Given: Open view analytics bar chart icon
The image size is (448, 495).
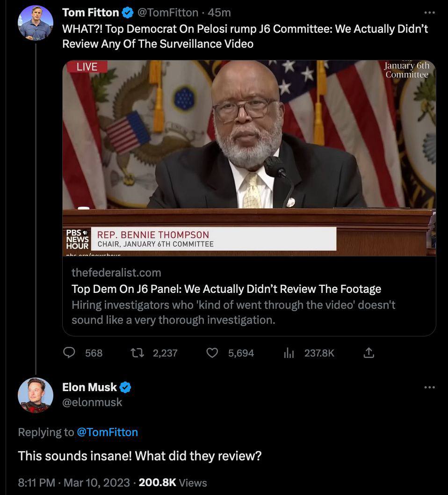Looking at the screenshot, I should [x=289, y=352].
